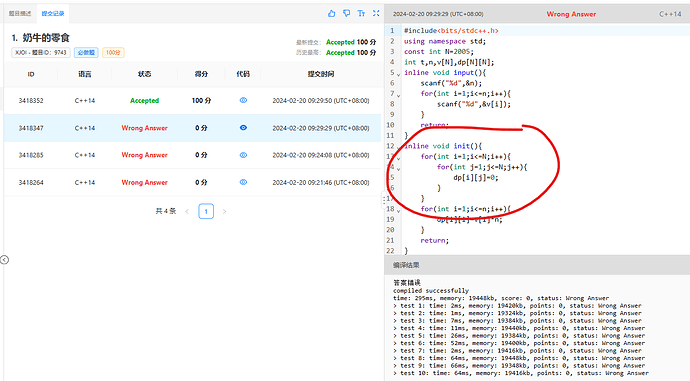The height and width of the screenshot is (381, 690).
Task: Click the blue 必做题 tag
Action: pyautogui.click(x=86, y=52)
